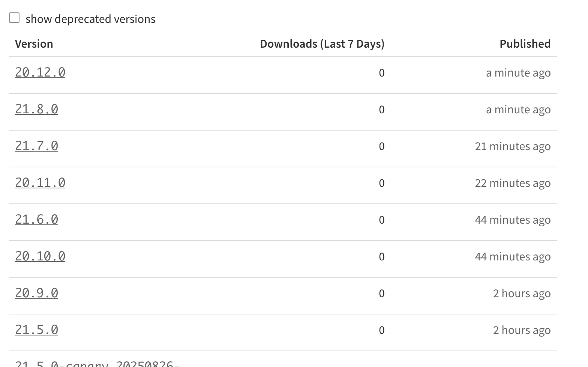Click published time for version 21.5.0
This screenshot has height=367, width=588.
522,330
